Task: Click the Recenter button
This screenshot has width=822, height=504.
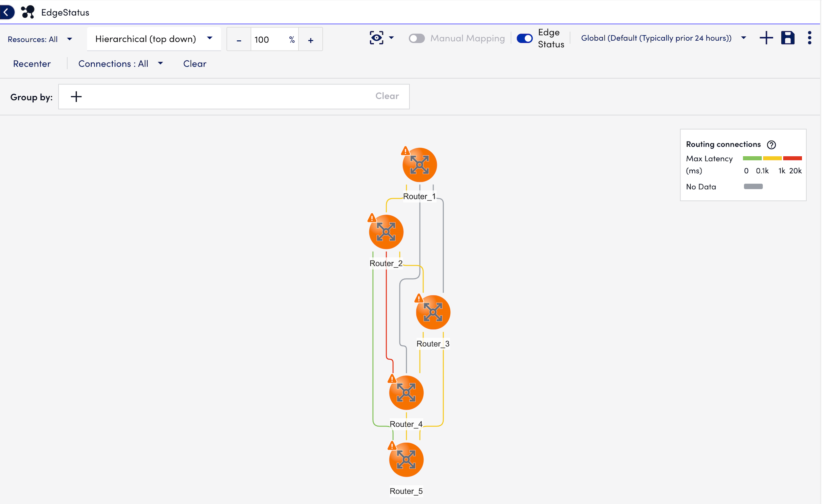Action: tap(32, 64)
